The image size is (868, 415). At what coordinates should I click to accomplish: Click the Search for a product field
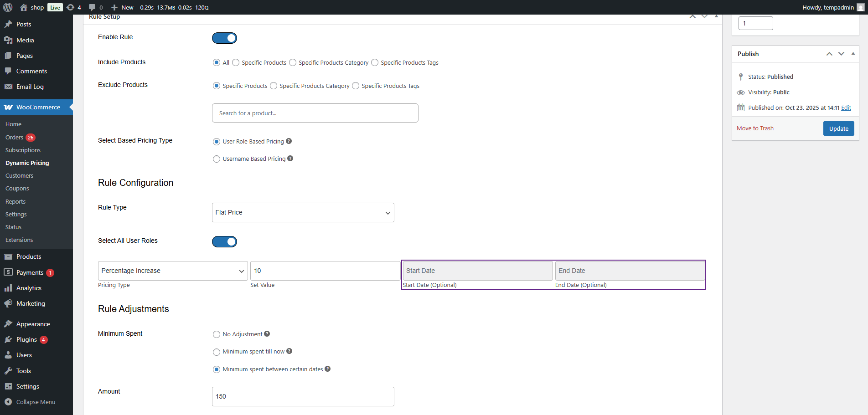pos(315,113)
